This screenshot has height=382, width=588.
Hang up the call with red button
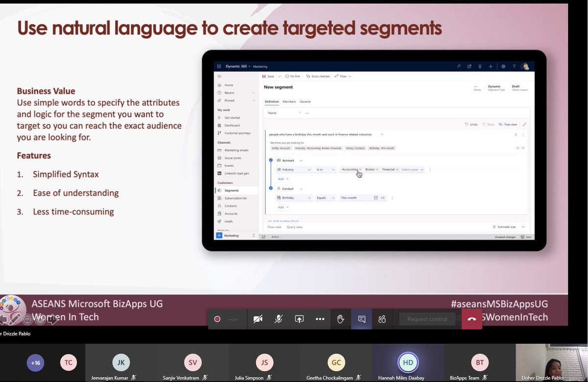tap(472, 319)
